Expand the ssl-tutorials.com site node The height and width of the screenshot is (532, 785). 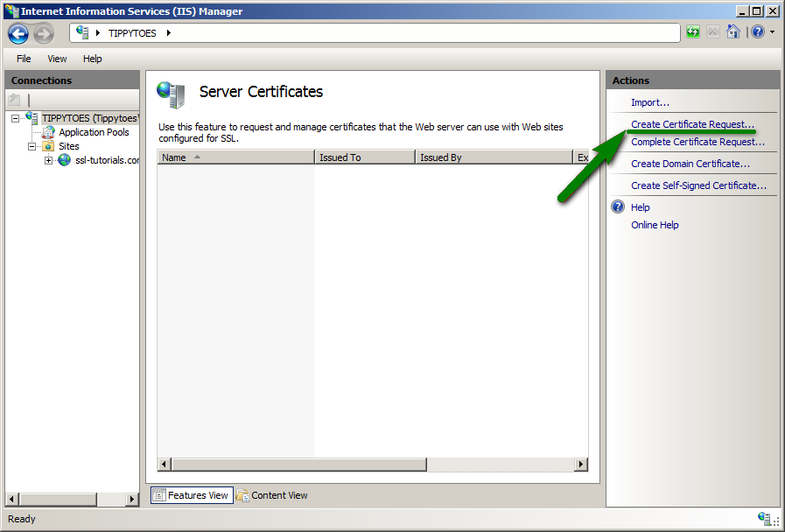coord(48,161)
